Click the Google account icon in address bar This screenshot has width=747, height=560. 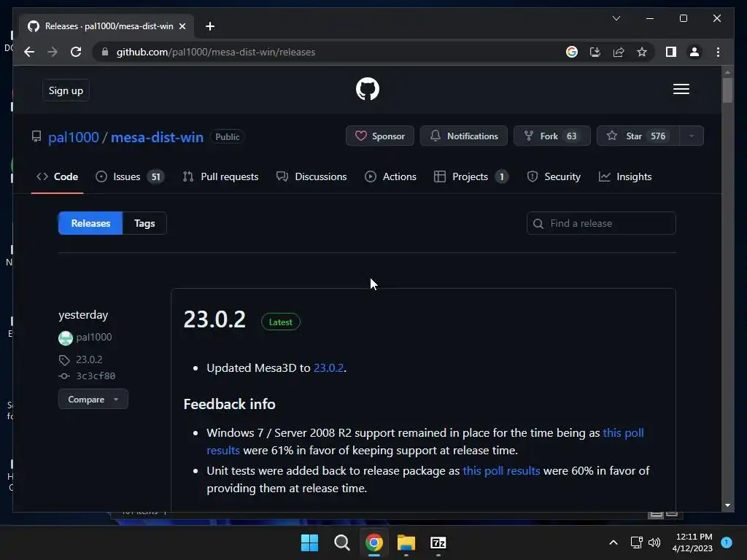(572, 52)
